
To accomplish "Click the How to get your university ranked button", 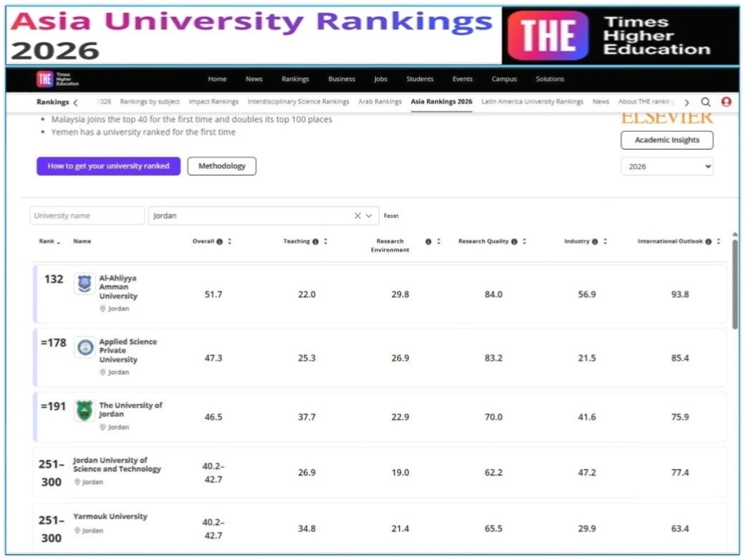I will click(107, 165).
